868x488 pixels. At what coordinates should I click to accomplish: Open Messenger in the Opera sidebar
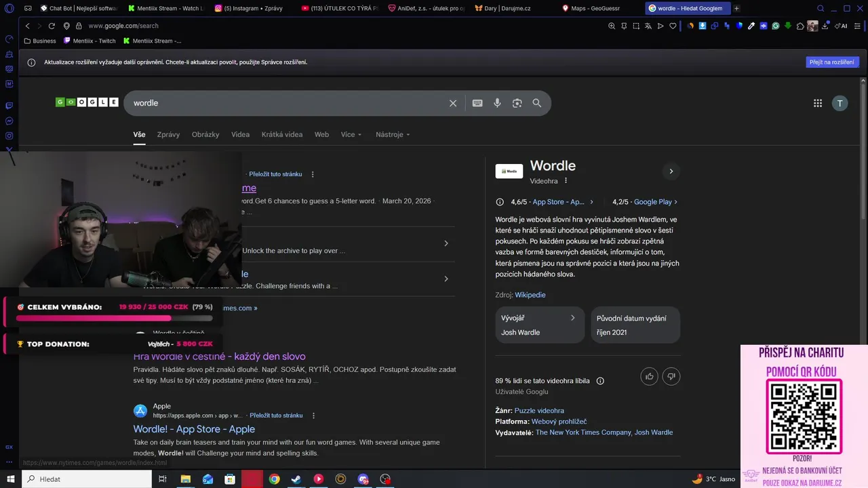[x=9, y=121]
